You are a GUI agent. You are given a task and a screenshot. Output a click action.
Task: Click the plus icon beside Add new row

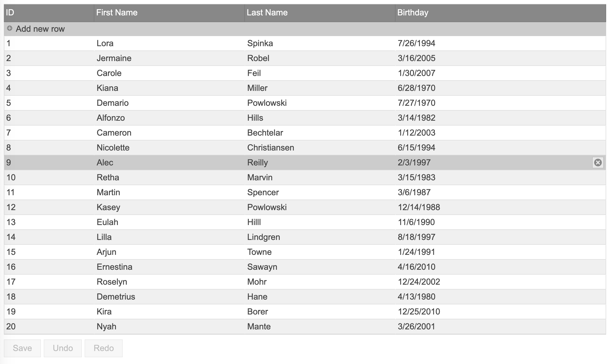click(x=10, y=28)
